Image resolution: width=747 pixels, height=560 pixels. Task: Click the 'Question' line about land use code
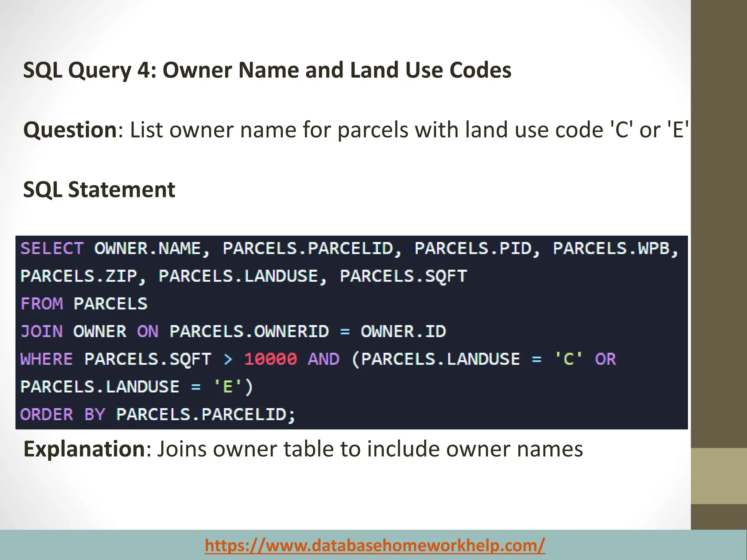point(356,130)
